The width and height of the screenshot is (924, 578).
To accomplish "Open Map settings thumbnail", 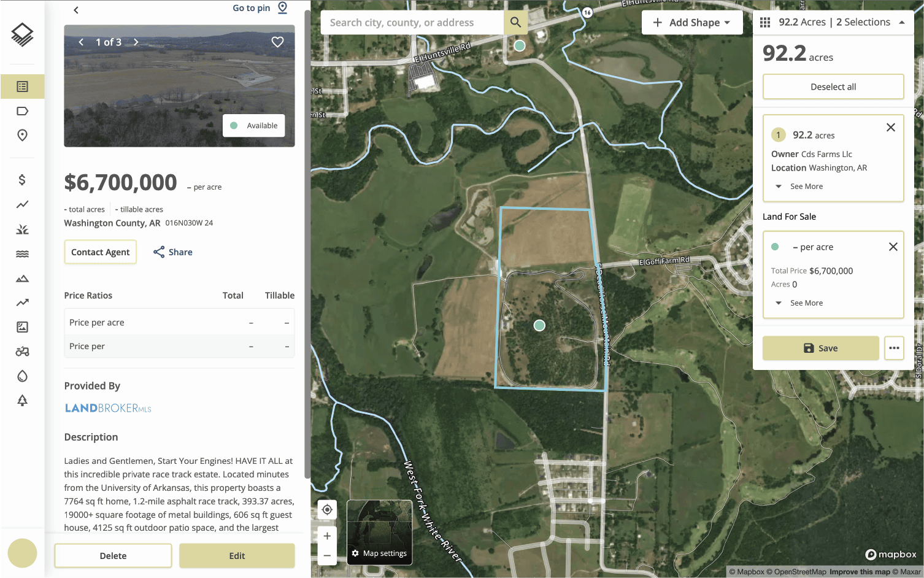I will (x=379, y=532).
